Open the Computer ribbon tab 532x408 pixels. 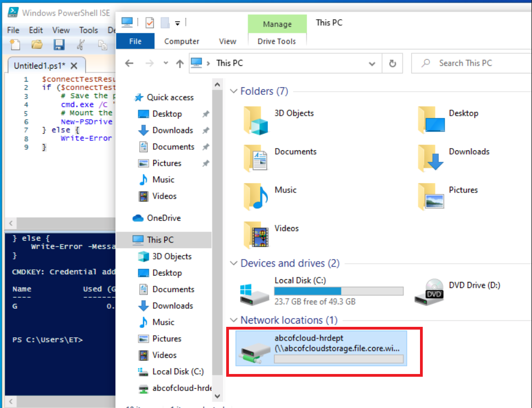[182, 41]
